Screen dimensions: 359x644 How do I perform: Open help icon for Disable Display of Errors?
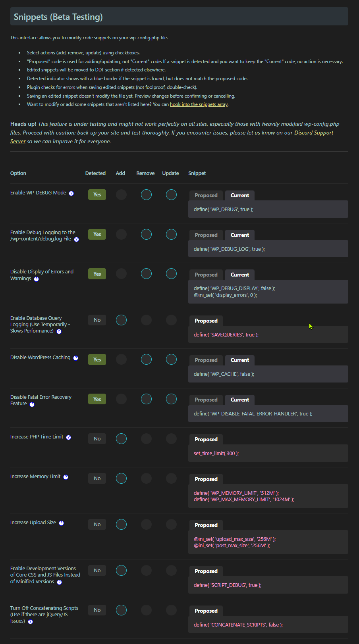tap(36, 279)
